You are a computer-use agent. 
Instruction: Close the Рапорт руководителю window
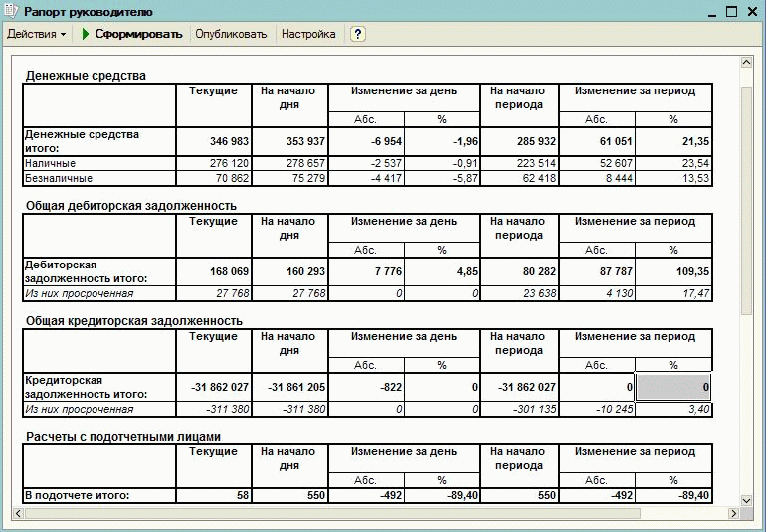751,11
